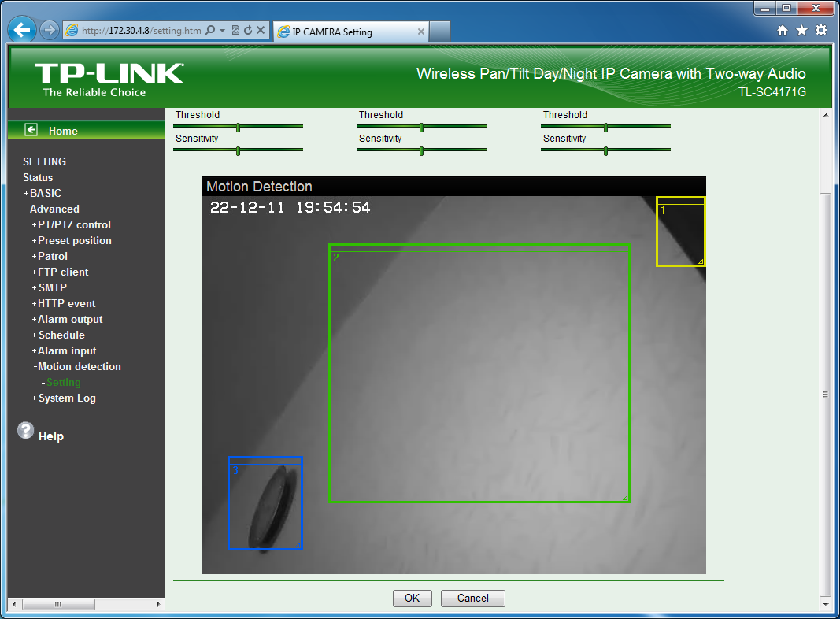This screenshot has width=840, height=619.
Task: Collapse the Advanced menu section
Action: click(52, 209)
